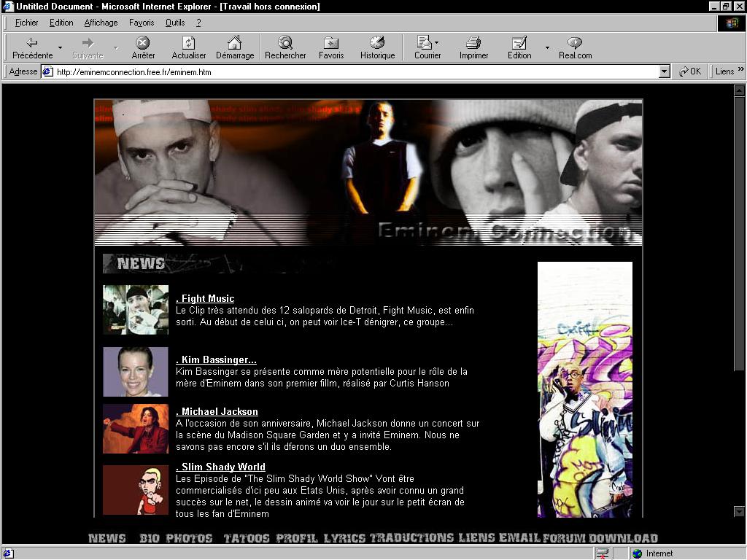This screenshot has height=560, width=747.
Task: Open the Outils menu
Action: (175, 23)
